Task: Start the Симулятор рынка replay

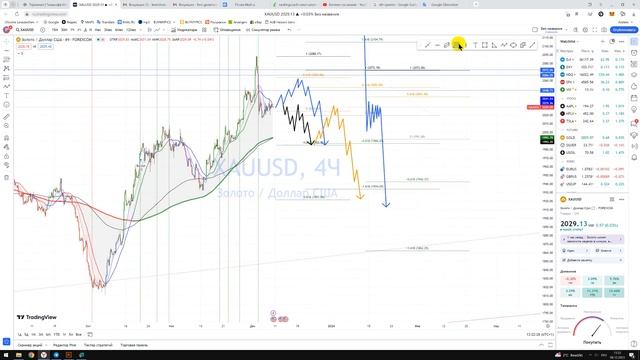Action: point(263,30)
